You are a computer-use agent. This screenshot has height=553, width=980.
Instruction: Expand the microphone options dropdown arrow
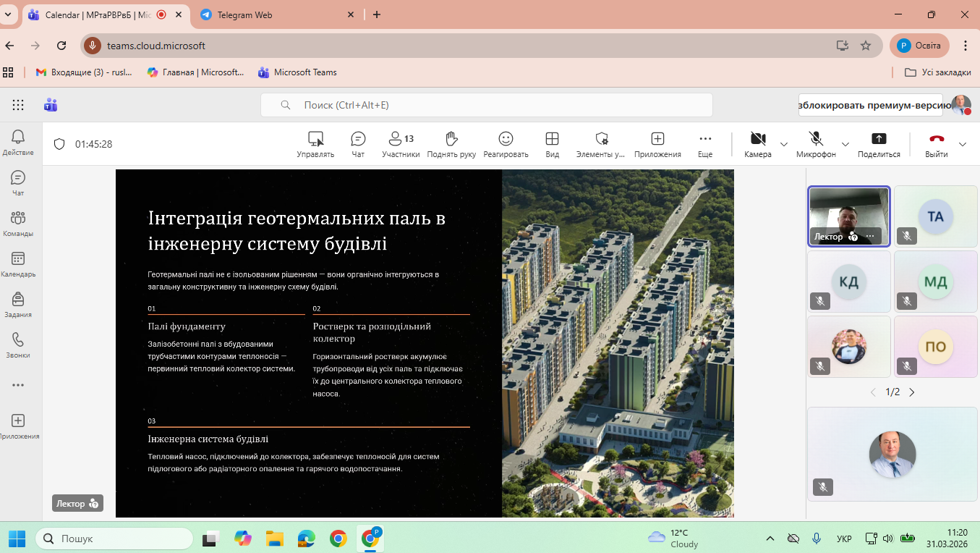(x=845, y=144)
